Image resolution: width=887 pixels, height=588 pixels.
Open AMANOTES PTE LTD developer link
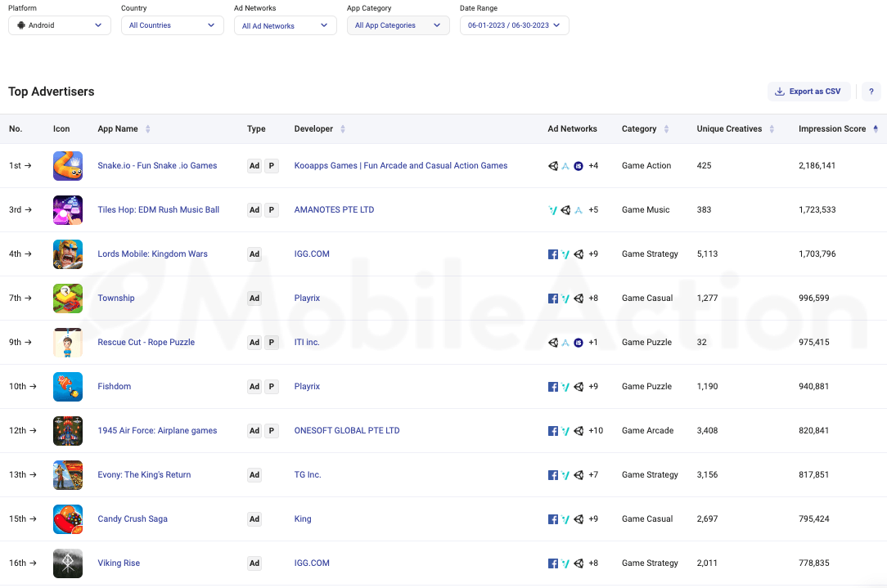point(334,209)
